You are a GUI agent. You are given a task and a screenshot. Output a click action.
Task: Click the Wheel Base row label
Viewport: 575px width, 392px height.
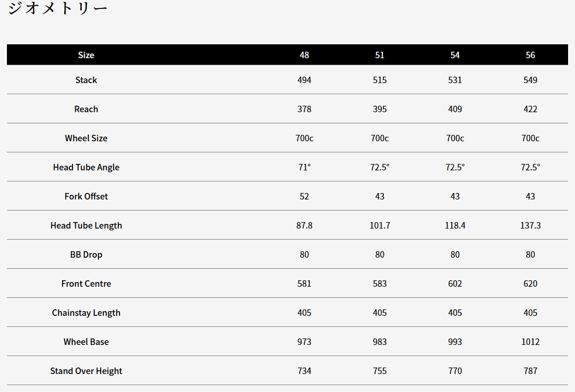click(x=86, y=342)
